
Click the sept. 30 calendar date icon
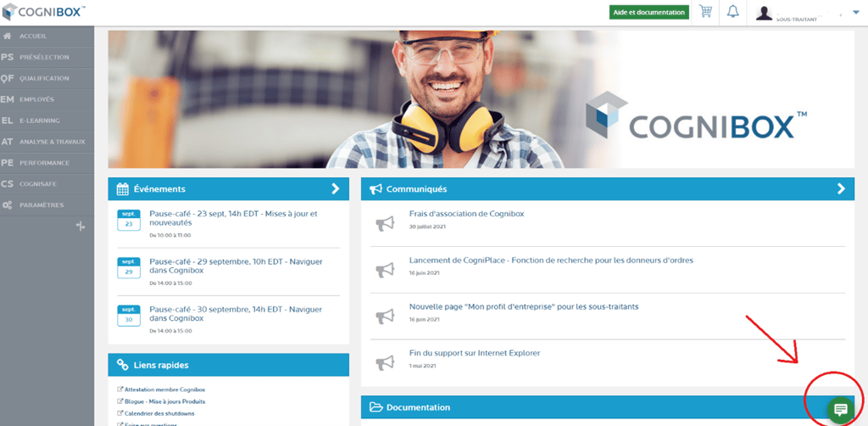[x=129, y=315]
